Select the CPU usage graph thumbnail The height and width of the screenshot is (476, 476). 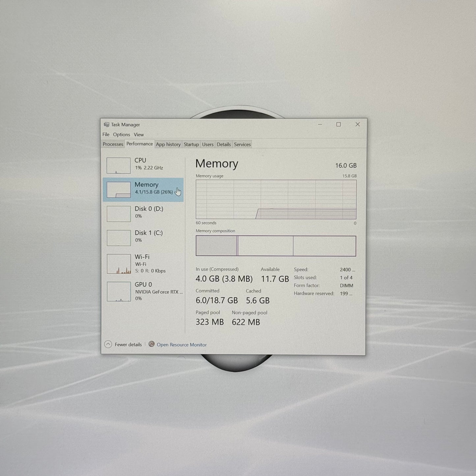pyautogui.click(x=119, y=165)
